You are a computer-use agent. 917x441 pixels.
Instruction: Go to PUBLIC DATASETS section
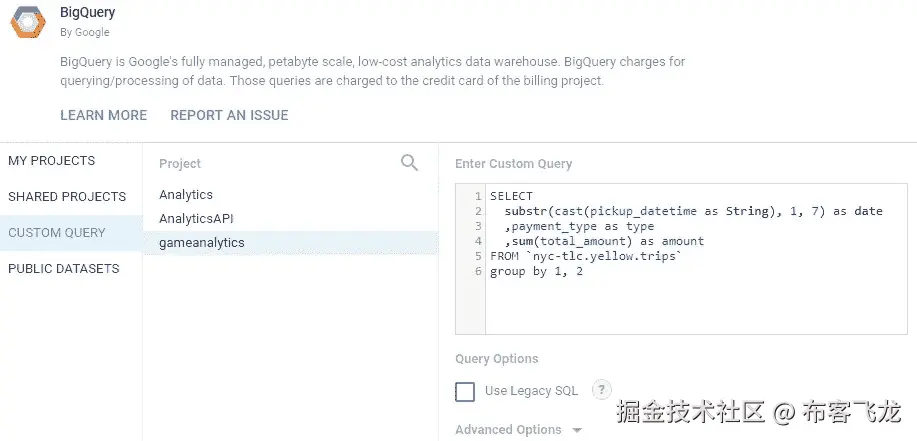[64, 269]
